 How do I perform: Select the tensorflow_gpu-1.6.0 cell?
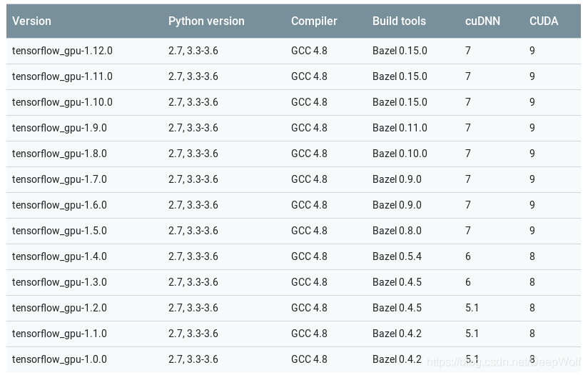pos(59,205)
